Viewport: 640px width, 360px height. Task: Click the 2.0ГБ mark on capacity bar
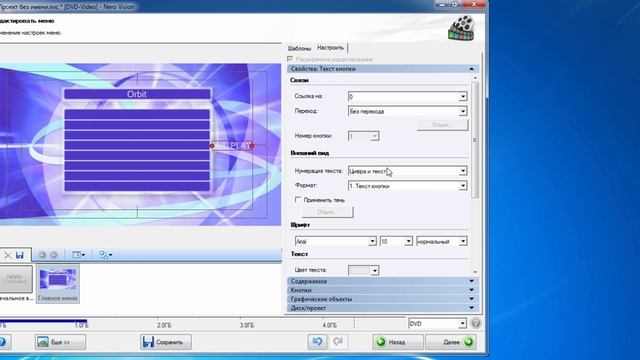pyautogui.click(x=164, y=325)
